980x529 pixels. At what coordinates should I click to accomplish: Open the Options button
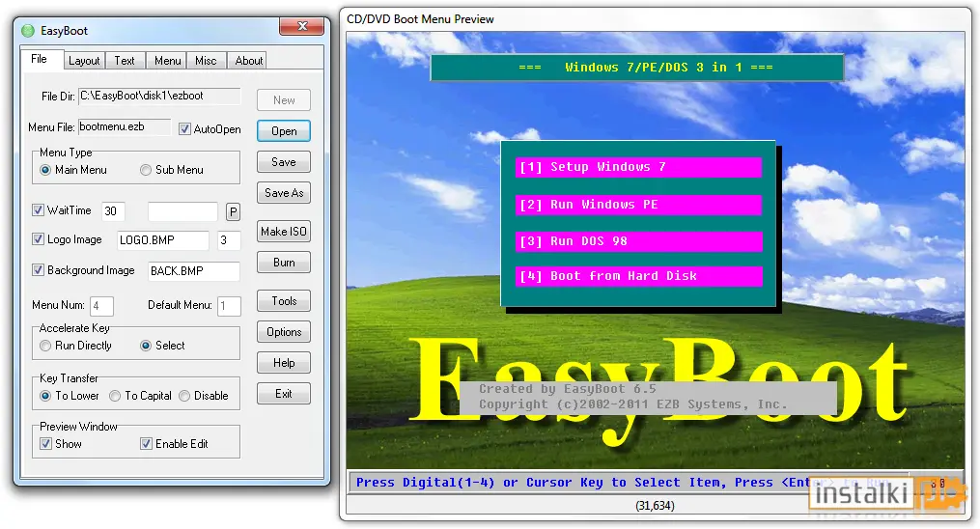(284, 332)
